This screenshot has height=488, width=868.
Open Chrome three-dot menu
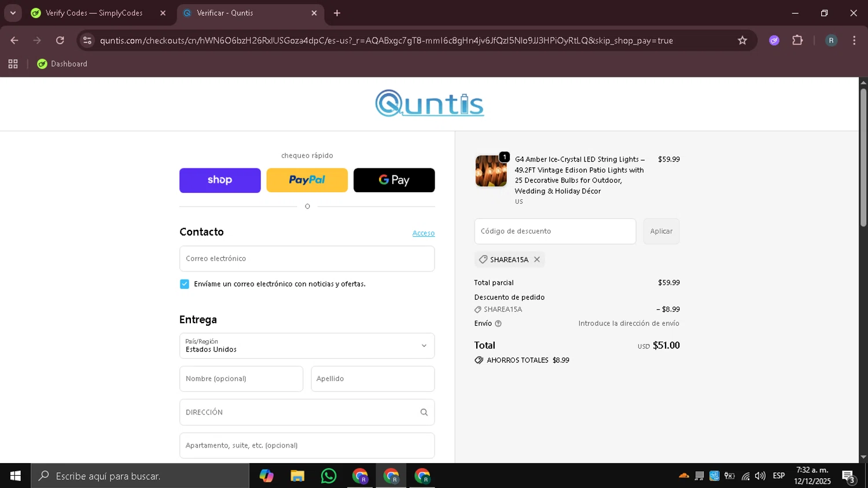point(854,41)
